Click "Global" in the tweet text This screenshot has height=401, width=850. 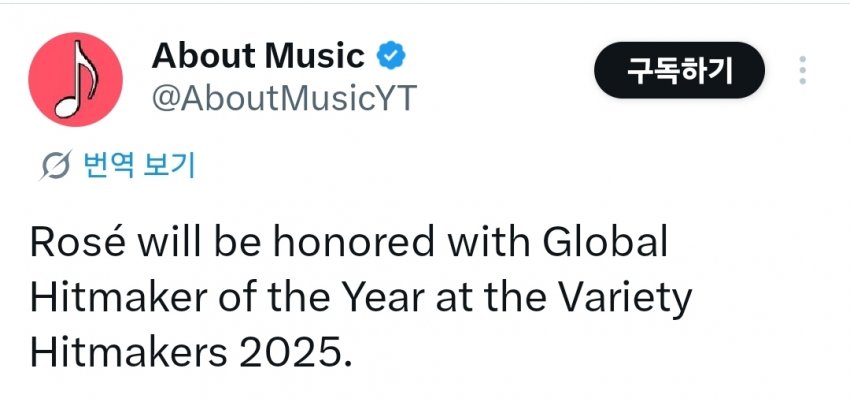[603, 243]
